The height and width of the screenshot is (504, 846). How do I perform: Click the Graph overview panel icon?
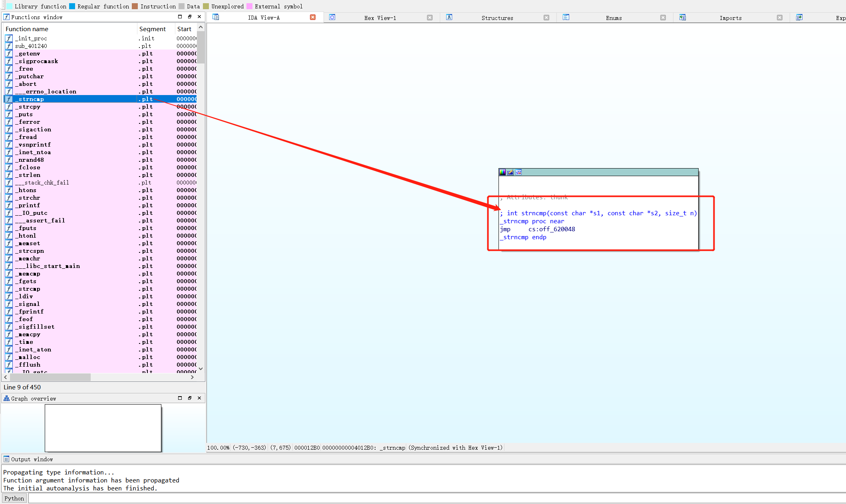[6, 398]
